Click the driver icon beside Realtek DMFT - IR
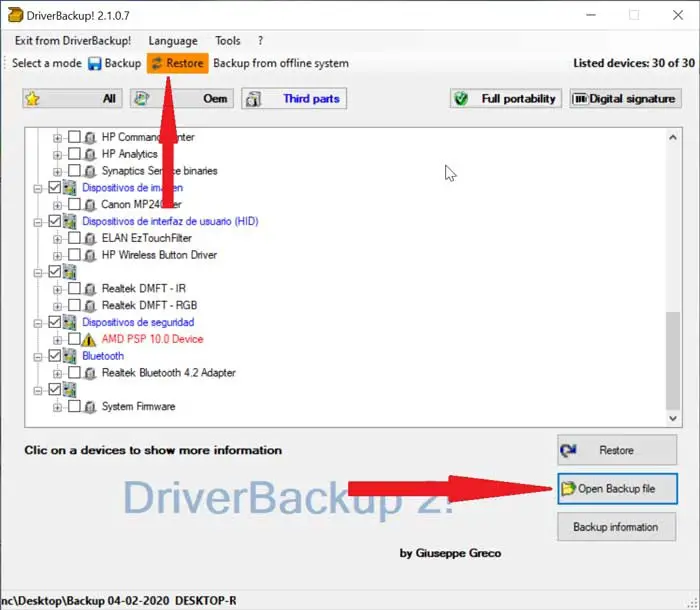This screenshot has height=610, width=700. pyautogui.click(x=90, y=289)
